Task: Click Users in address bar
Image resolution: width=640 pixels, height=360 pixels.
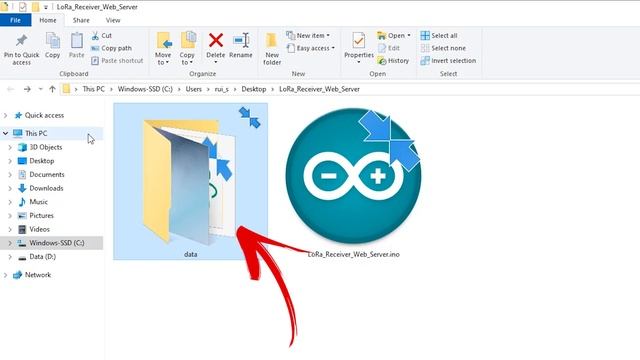Action: pyautogui.click(x=193, y=89)
